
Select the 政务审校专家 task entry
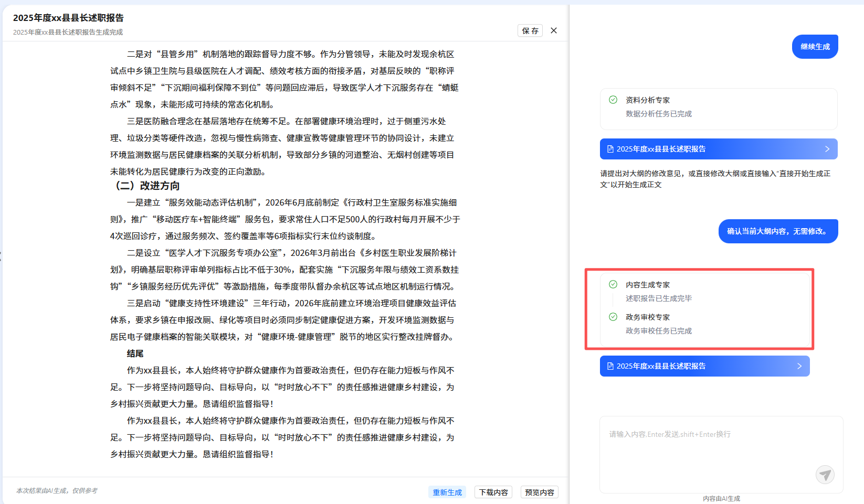coord(648,317)
